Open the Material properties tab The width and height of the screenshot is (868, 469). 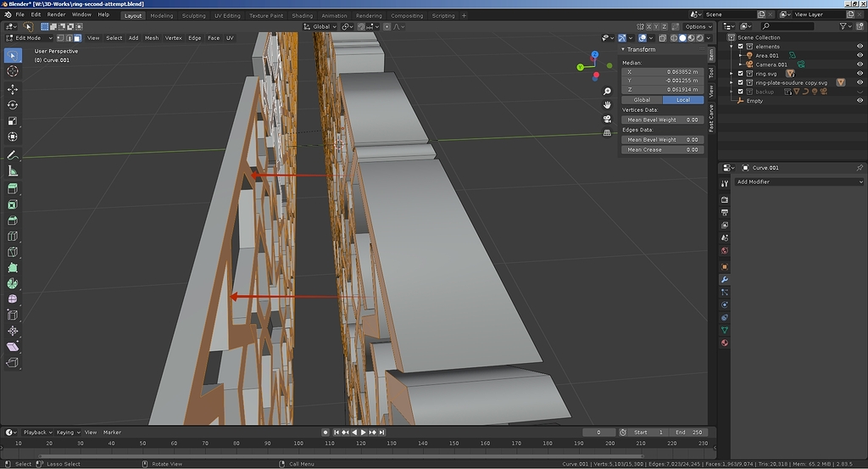(x=725, y=343)
